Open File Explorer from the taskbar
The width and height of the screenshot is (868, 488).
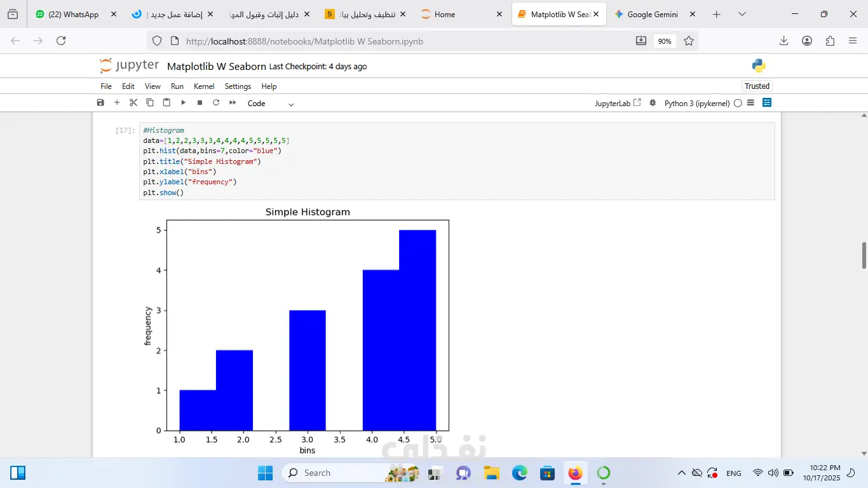tap(491, 473)
